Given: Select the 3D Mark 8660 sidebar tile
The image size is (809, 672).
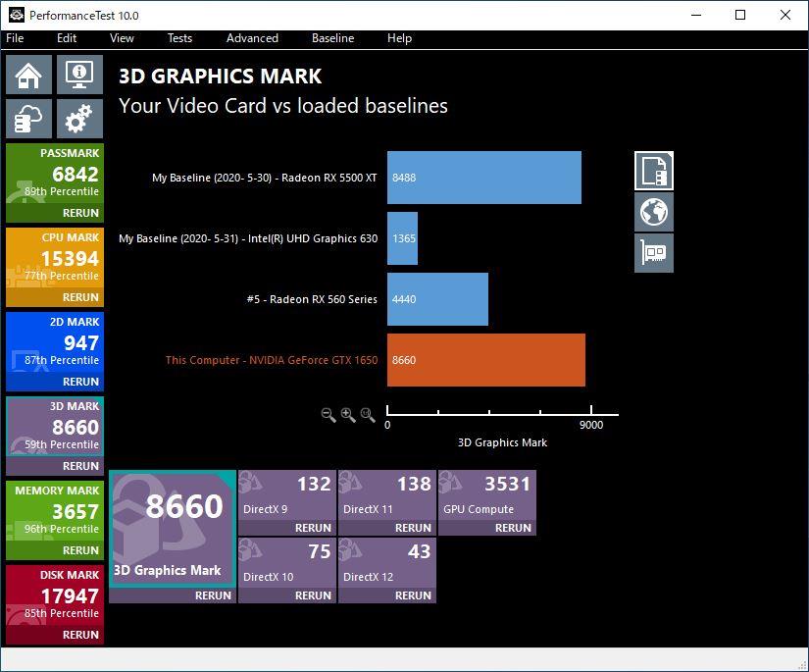Looking at the screenshot, I should coord(55,427).
